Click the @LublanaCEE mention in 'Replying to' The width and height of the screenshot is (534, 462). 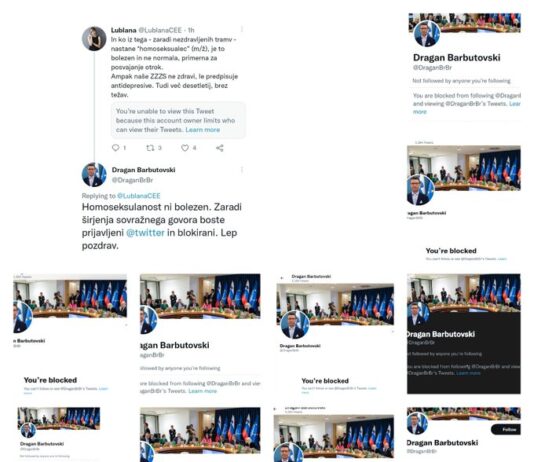click(139, 196)
